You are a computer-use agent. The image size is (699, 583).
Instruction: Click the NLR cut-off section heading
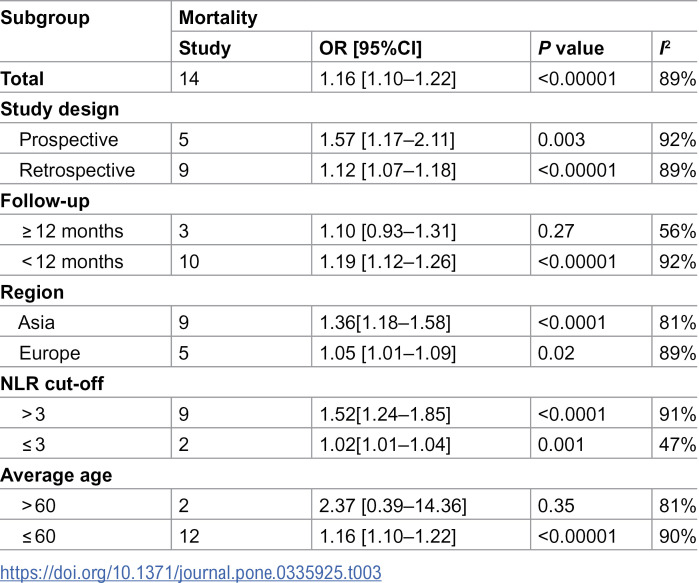pyautogui.click(x=52, y=383)
